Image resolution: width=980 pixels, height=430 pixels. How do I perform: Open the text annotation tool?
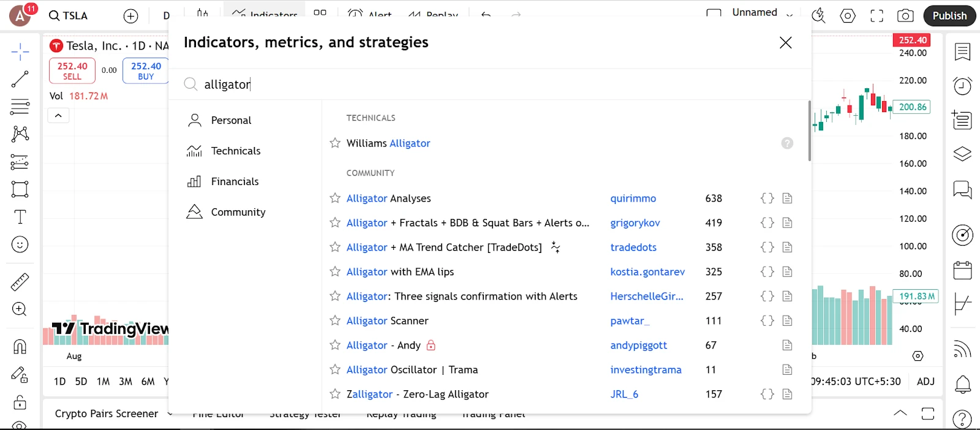pyautogui.click(x=20, y=217)
